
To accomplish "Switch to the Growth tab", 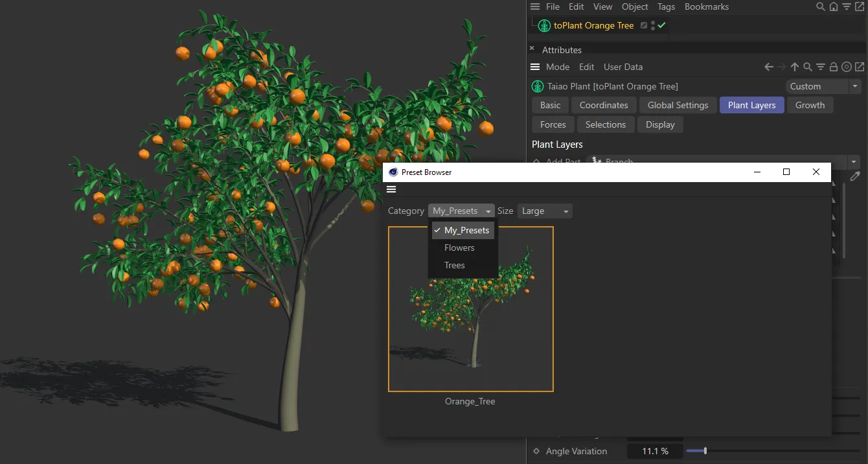I will tap(810, 105).
